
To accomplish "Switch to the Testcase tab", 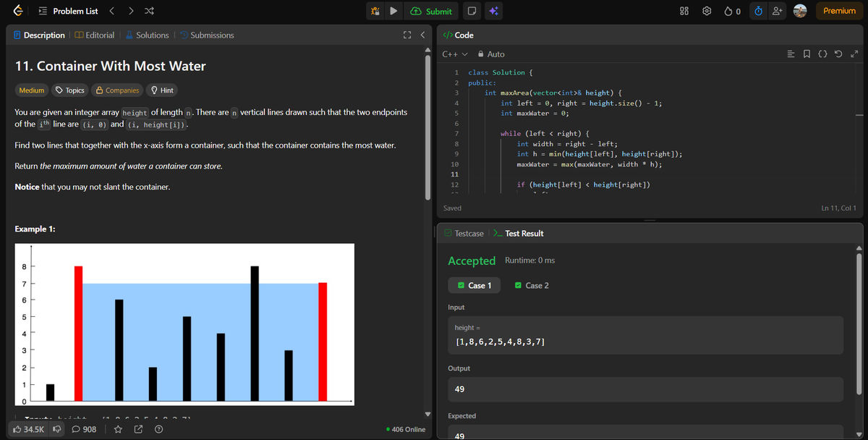I will tap(464, 233).
